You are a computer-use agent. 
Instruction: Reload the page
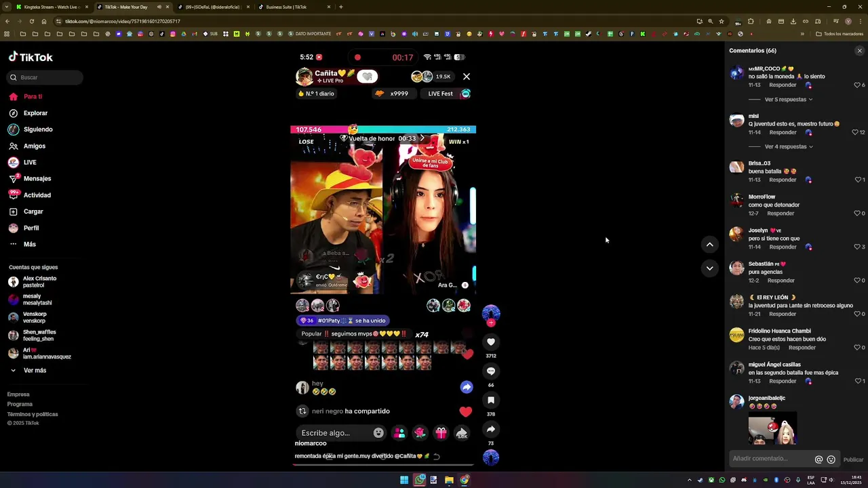31,21
